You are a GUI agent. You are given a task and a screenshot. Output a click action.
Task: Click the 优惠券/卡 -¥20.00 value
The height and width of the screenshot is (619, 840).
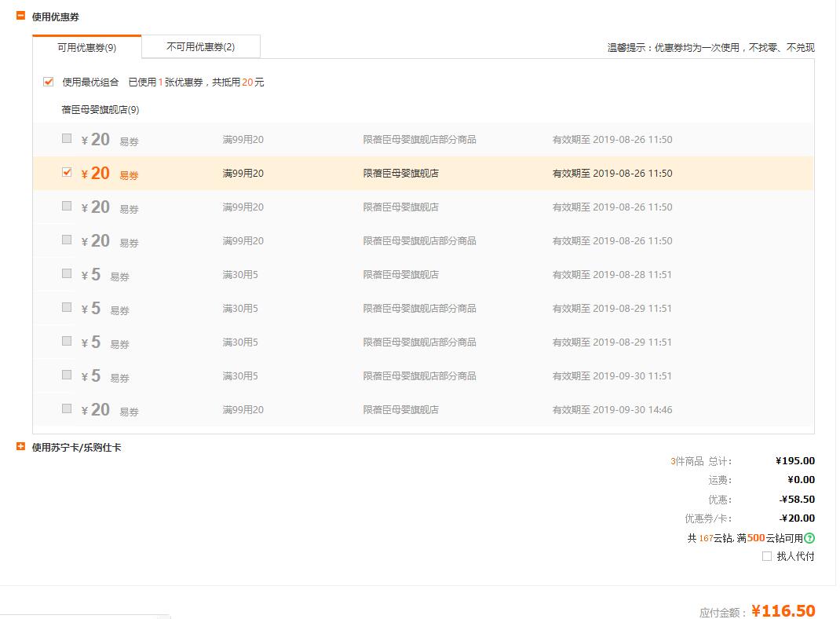(x=797, y=518)
